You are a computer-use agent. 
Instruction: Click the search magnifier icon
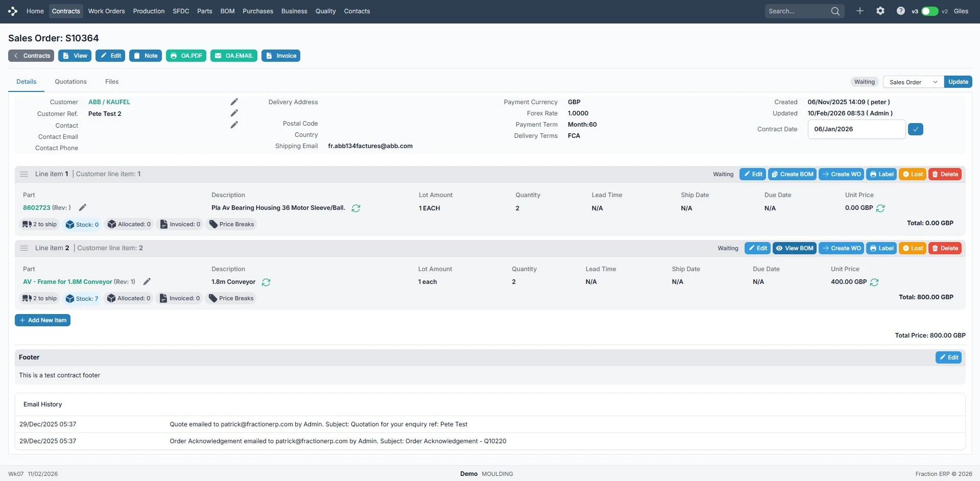835,11
